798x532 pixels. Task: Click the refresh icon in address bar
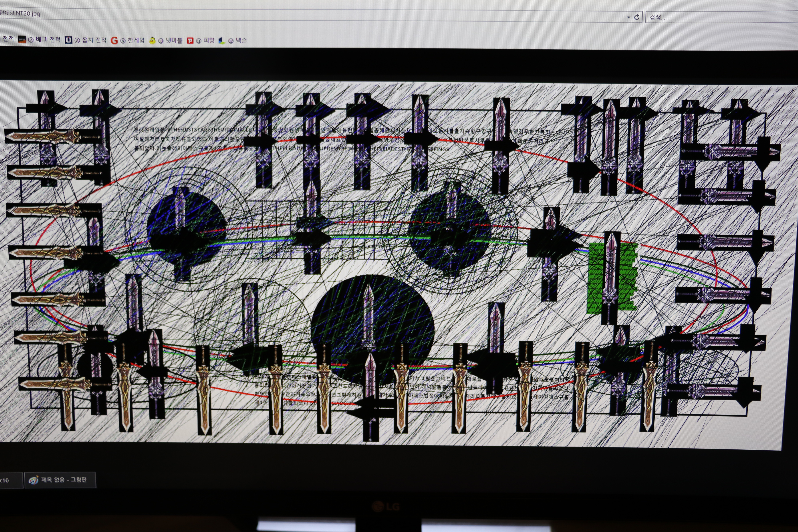pyautogui.click(x=637, y=17)
